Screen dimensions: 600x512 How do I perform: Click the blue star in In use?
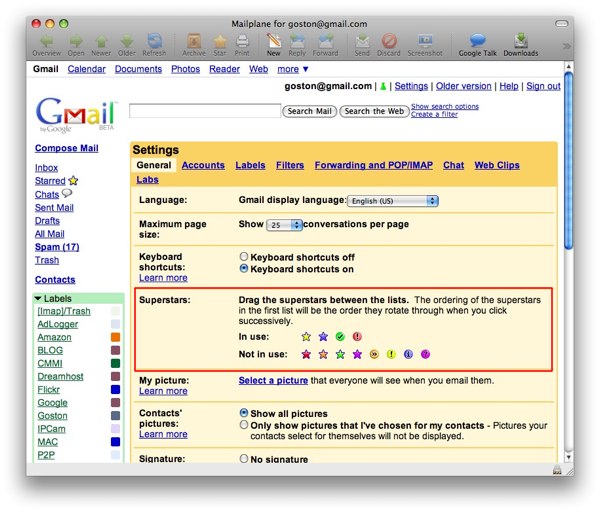[x=323, y=337]
